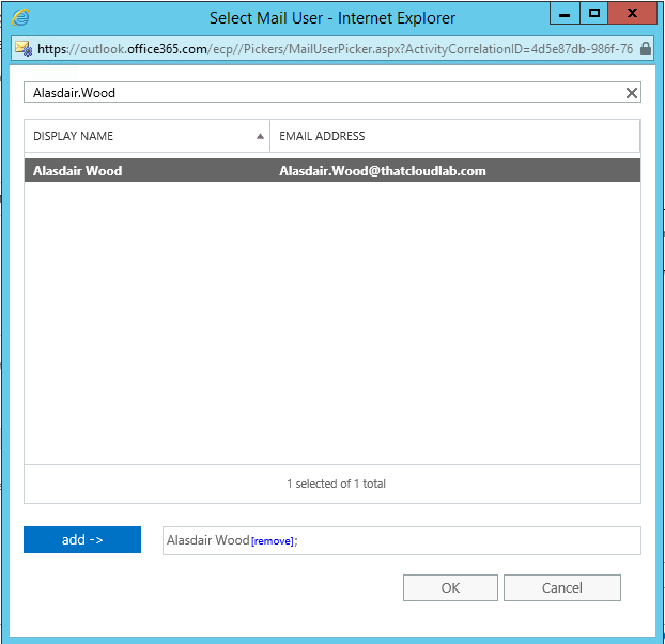Viewport: 665px width, 644px height.
Task: Maximize the Select Mail User window
Action: (x=594, y=14)
